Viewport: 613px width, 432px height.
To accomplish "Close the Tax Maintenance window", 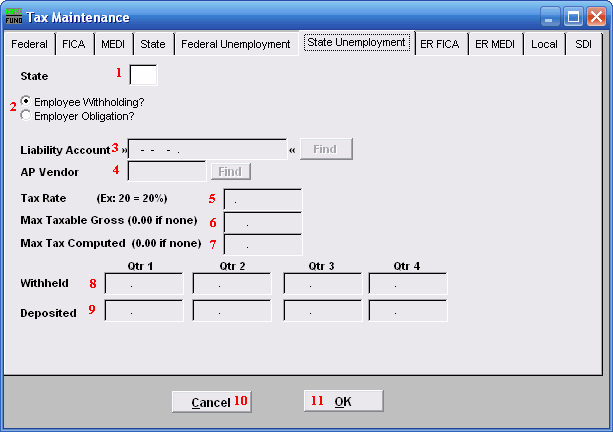I will click(596, 17).
